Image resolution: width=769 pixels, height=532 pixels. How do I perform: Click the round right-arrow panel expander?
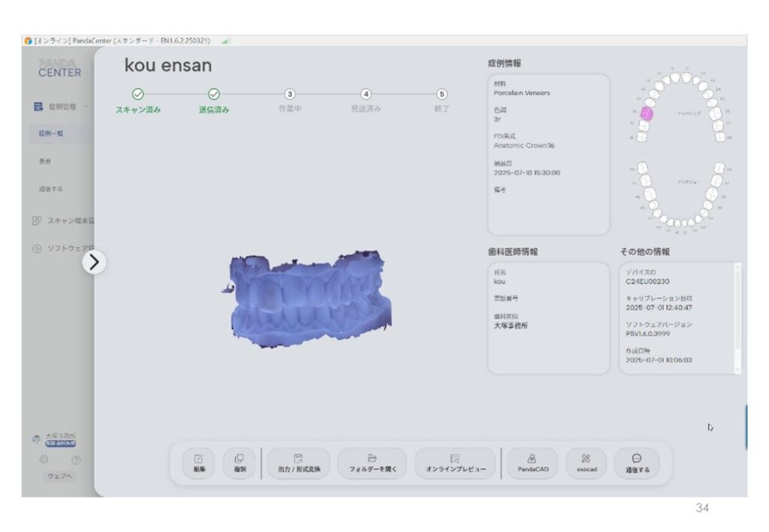click(x=95, y=261)
